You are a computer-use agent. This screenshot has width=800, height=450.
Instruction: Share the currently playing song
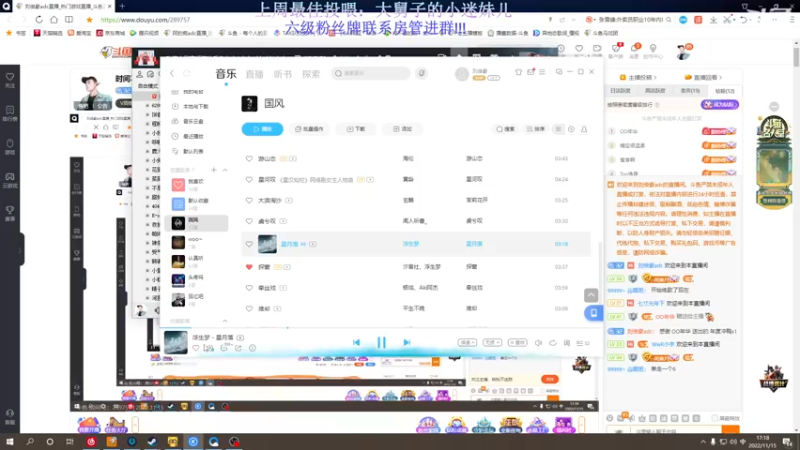[x=238, y=348]
